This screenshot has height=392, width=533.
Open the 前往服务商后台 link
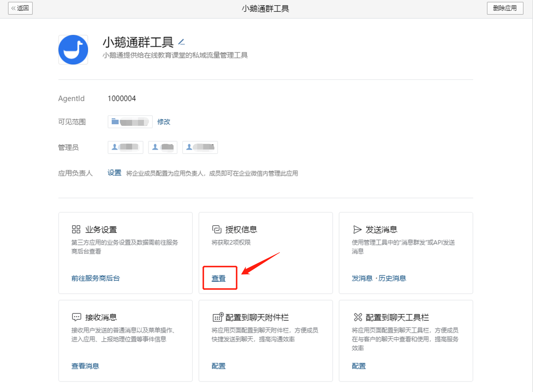96,278
